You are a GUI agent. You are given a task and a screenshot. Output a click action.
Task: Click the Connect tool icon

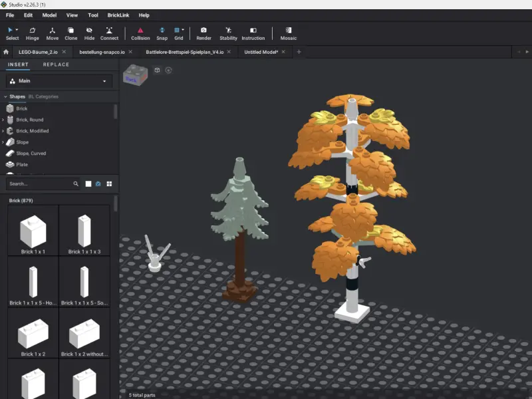click(x=109, y=33)
